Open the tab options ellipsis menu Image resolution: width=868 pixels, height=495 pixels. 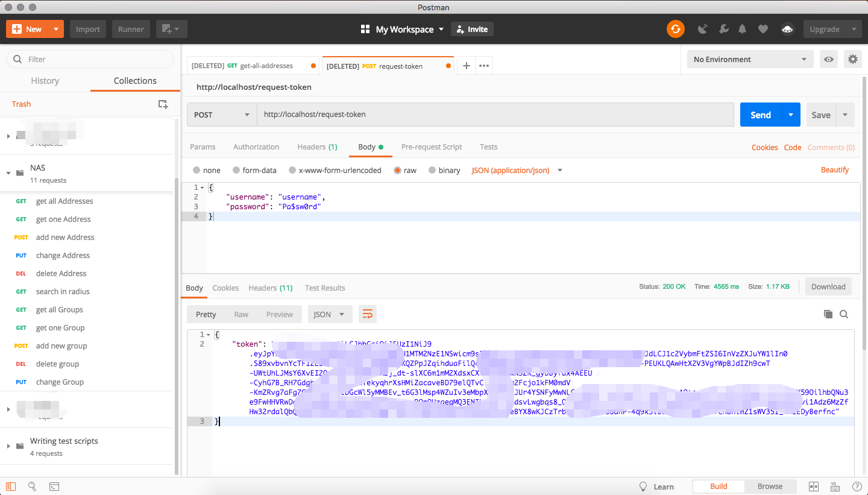coord(483,66)
